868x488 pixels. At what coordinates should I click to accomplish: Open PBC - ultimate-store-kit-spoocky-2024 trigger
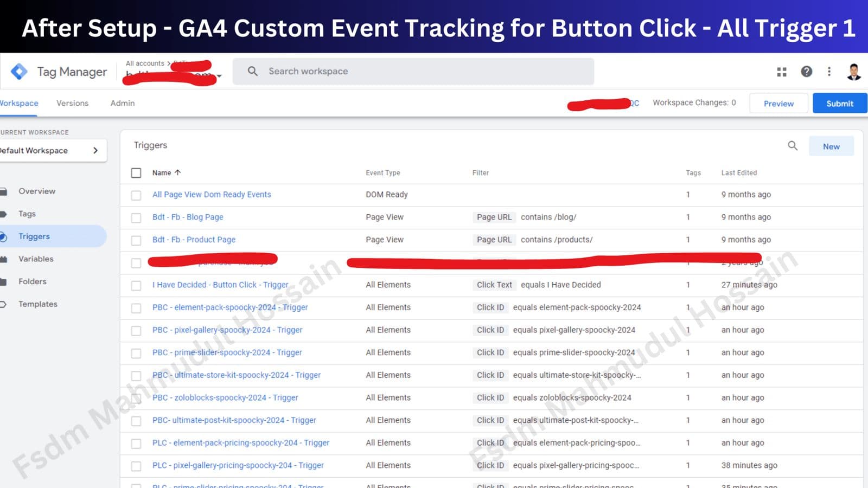point(237,375)
